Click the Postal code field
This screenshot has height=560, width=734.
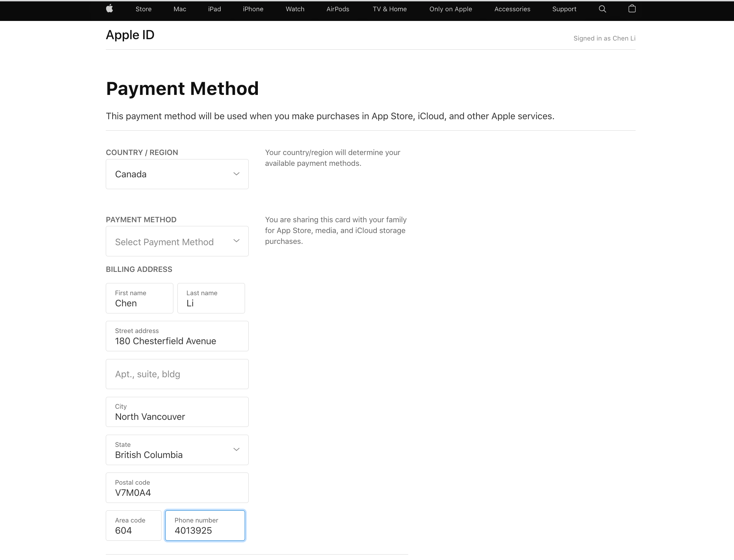coord(177,488)
